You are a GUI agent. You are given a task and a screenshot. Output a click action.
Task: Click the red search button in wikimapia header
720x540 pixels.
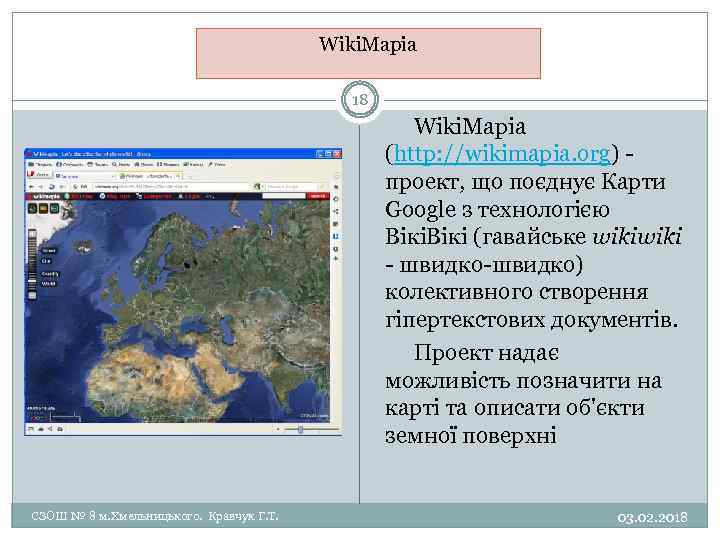pos(318,196)
